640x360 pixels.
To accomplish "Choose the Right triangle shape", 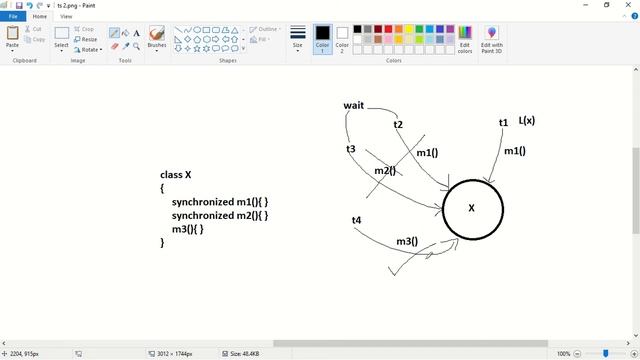I will (178, 40).
